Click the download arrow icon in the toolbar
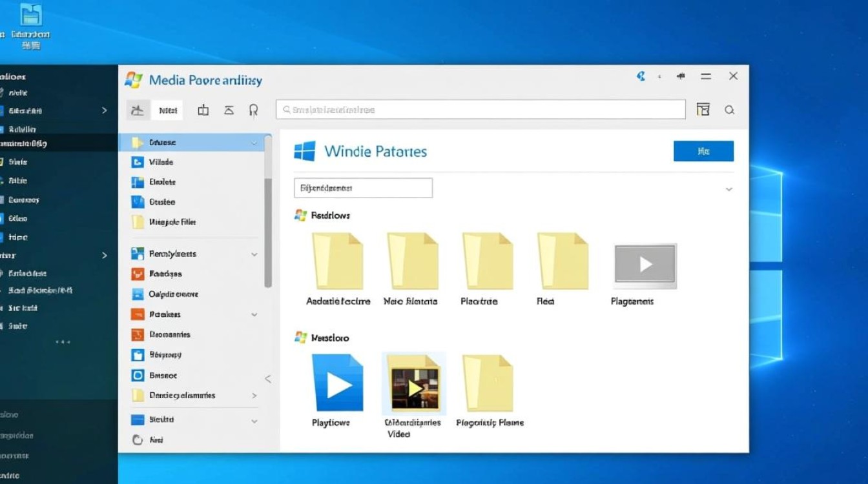The width and height of the screenshot is (868, 484). 229,110
